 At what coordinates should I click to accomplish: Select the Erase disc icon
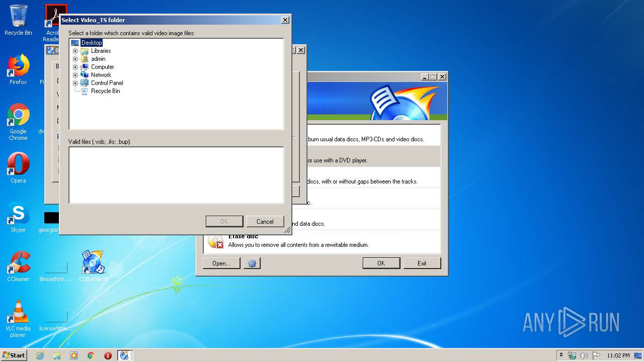pyautogui.click(x=215, y=242)
